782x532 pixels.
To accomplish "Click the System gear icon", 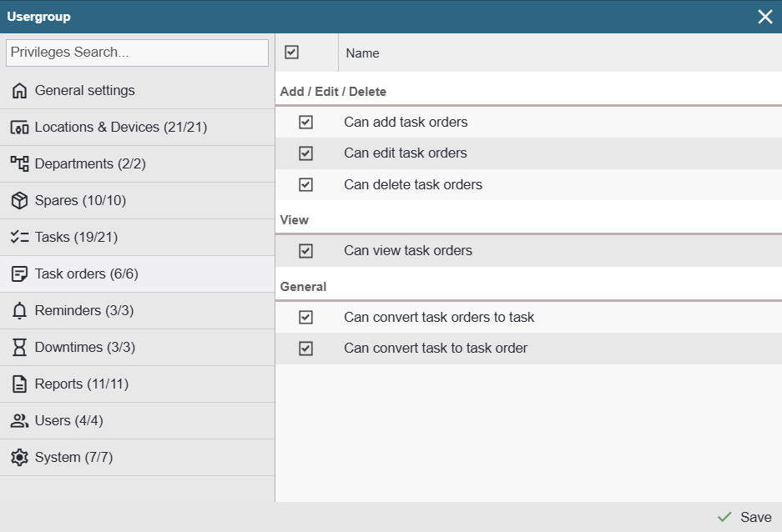I will tap(19, 458).
